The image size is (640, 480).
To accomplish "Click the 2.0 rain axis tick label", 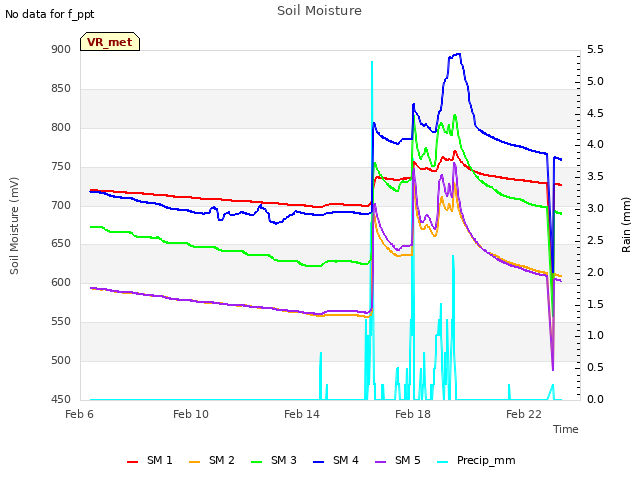I will point(595,272).
